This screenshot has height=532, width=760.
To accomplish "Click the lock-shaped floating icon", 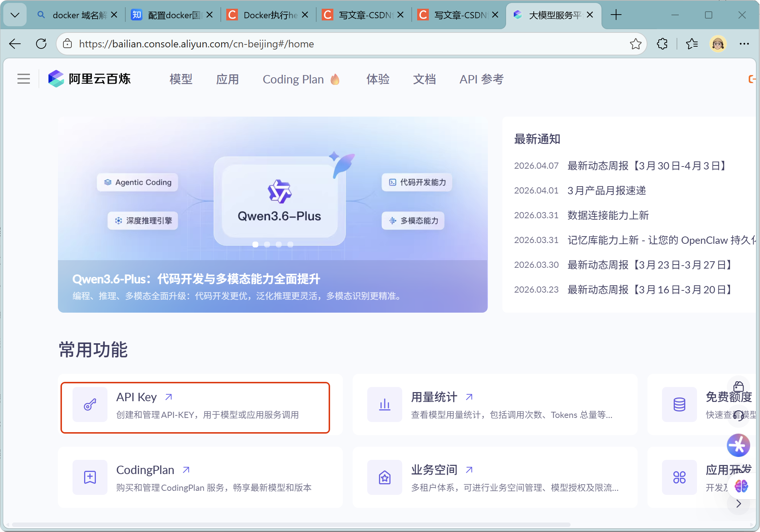I will click(x=739, y=386).
